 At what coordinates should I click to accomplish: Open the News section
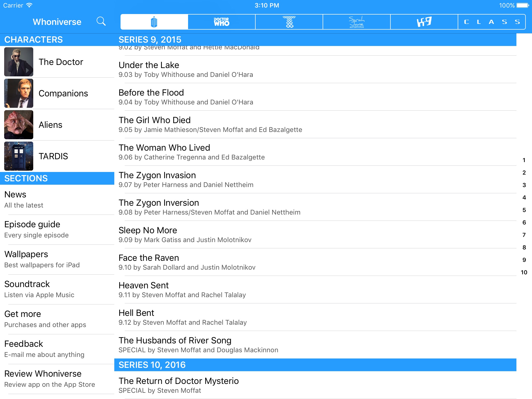coord(57,199)
